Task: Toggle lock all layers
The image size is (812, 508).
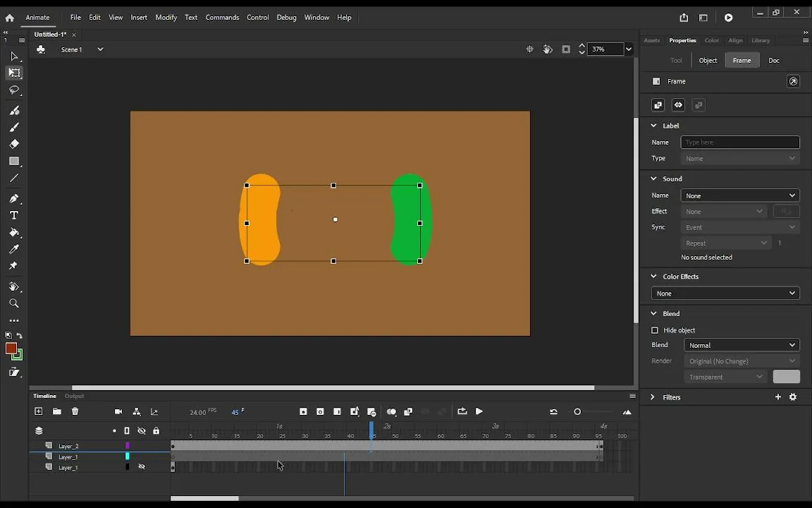Action: [x=156, y=431]
